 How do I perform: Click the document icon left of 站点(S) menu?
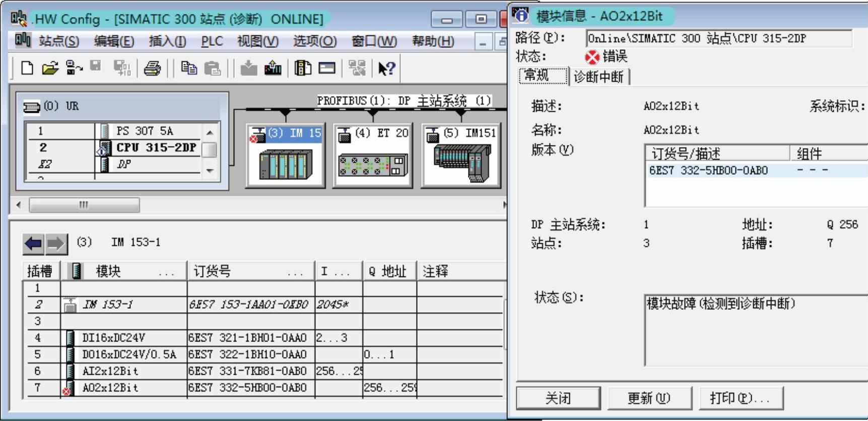click(x=23, y=40)
